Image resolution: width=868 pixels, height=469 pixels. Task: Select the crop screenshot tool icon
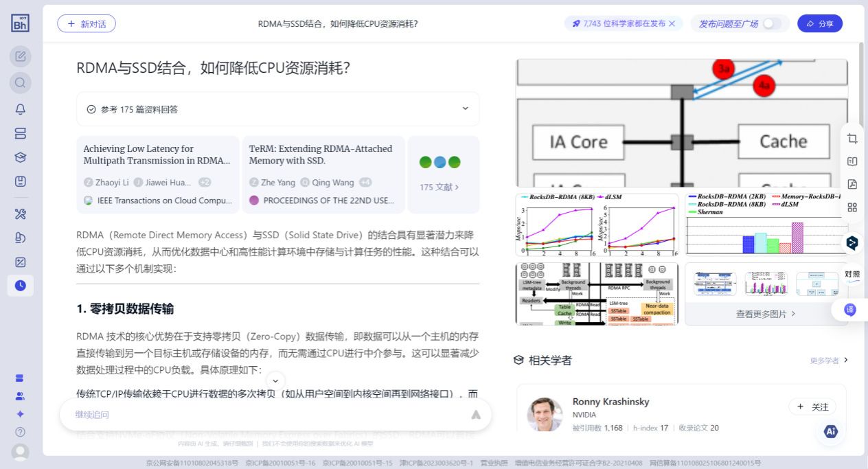852,138
